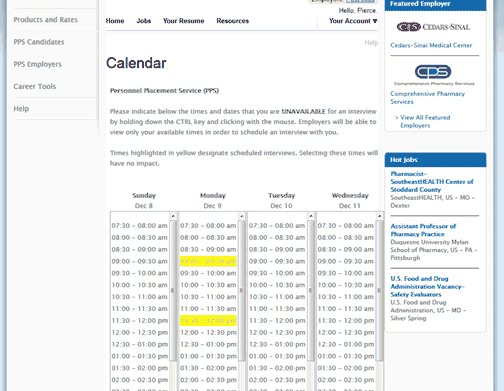Select Wednesday 01:30 - 02:00 pm slot
Image resolution: width=504 pixels, height=391 pixels.
(x=345, y=368)
